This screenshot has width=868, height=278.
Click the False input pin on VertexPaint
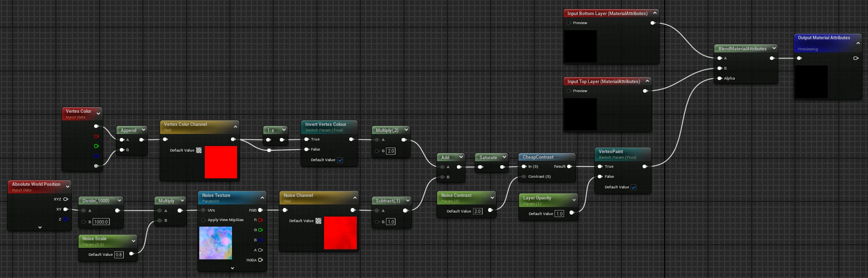click(x=600, y=176)
